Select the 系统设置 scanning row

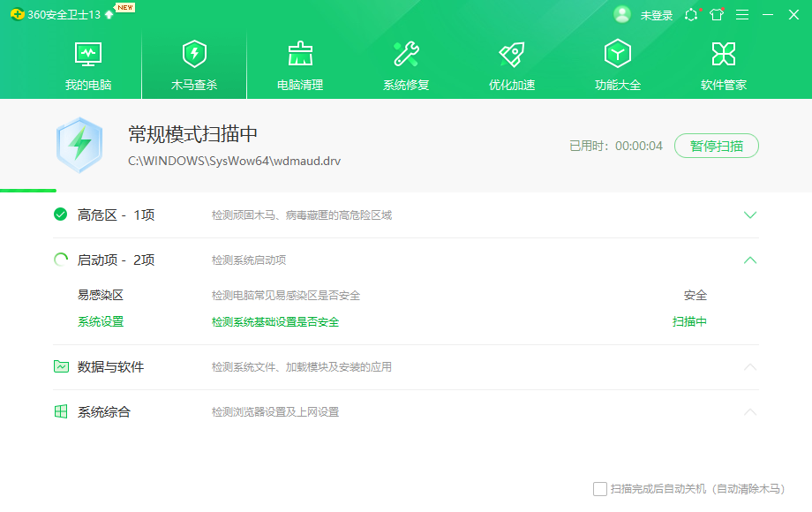pos(101,322)
